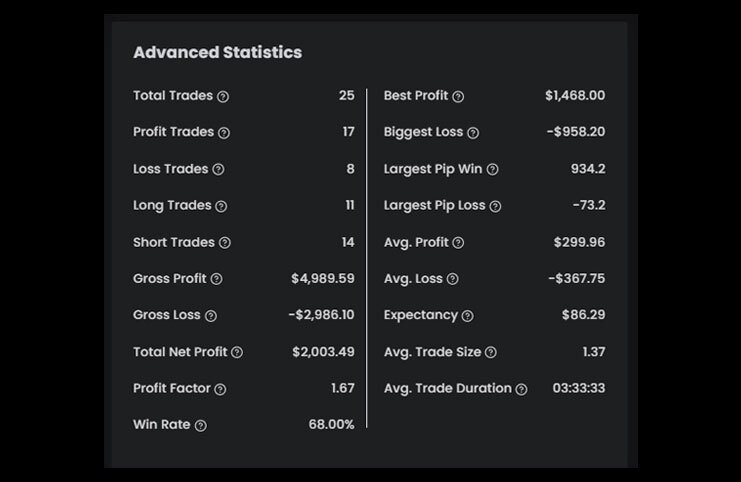Image resolution: width=741 pixels, height=482 pixels.
Task: Click the help icon next to Long Trades
Action: (221, 206)
